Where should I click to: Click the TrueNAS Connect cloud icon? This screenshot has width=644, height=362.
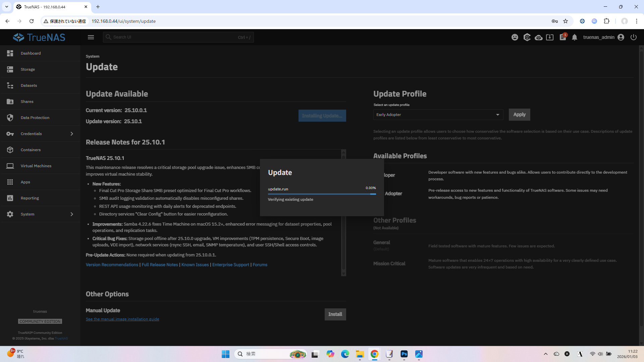[x=539, y=37]
